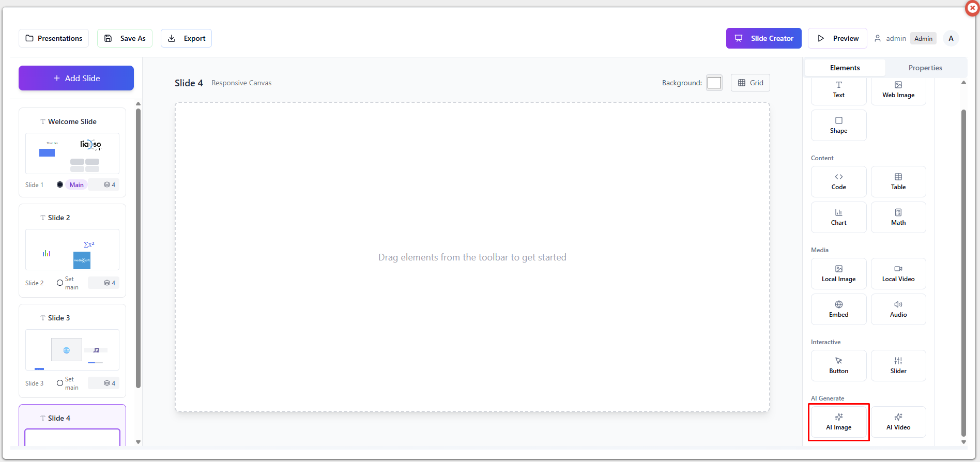This screenshot has height=462, width=980.
Task: Open the Background color swatch
Action: [714, 83]
